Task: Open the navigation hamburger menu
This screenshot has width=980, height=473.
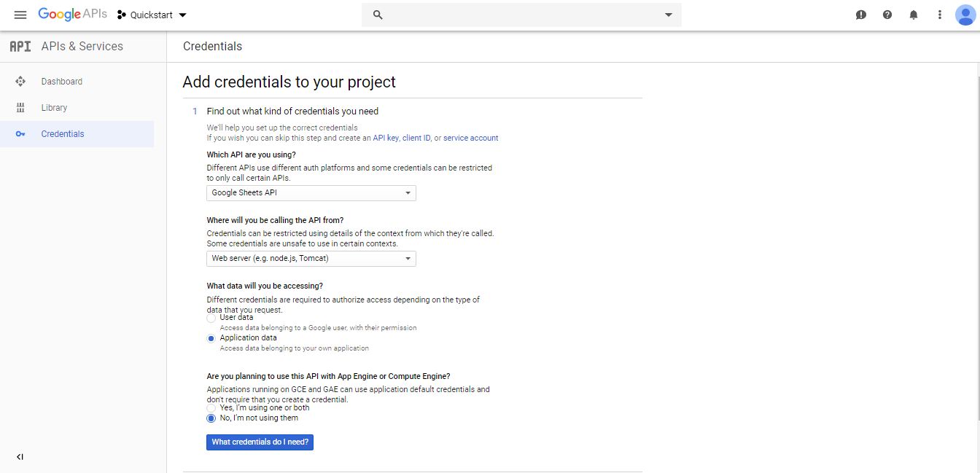Action: tap(20, 15)
